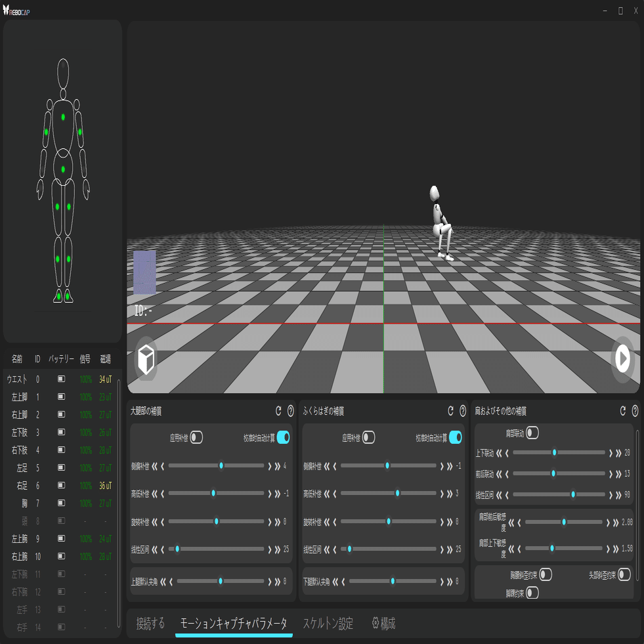Reset the 肩およびその他の補償 panel values
The width and height of the screenshot is (644, 644).
click(x=622, y=411)
